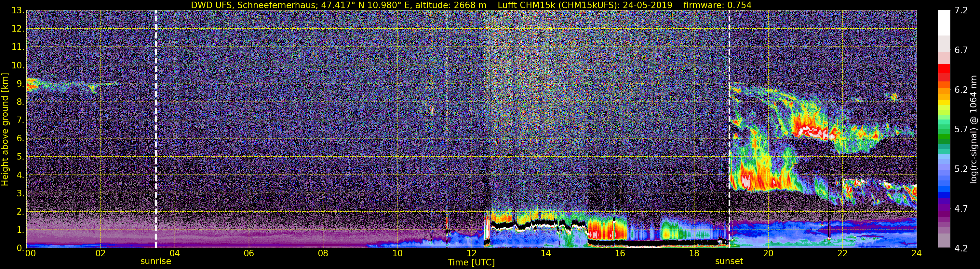This screenshot has height=269, width=980.
Task: Click the colorbar tick value "6.7"
Action: (x=961, y=50)
